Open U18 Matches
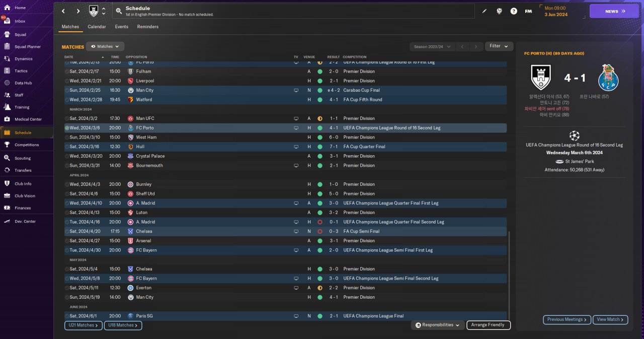Viewport: 644px width, 339px height. [123, 325]
